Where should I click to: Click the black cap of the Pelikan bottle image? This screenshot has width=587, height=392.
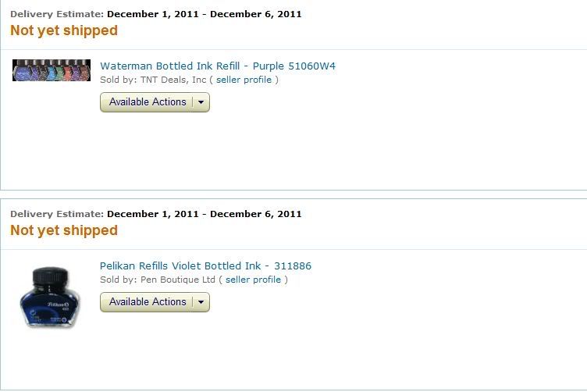[51, 276]
